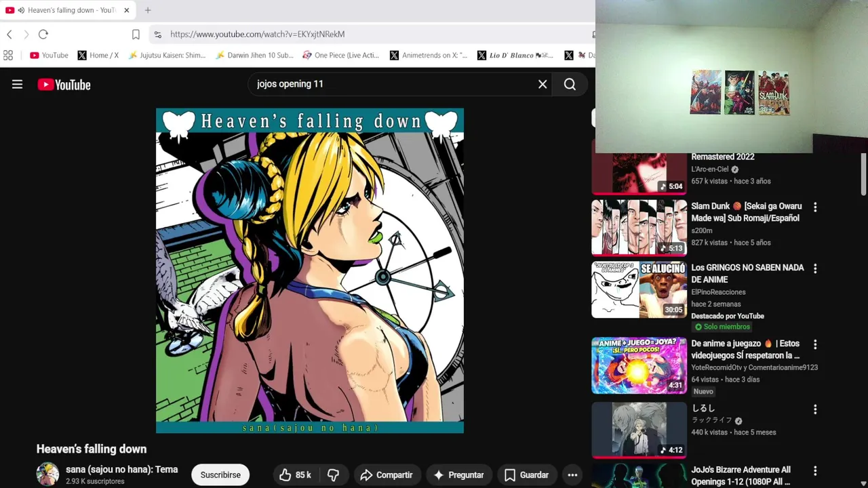
Task: Open options for JoJo's All Openings video
Action: point(815,471)
